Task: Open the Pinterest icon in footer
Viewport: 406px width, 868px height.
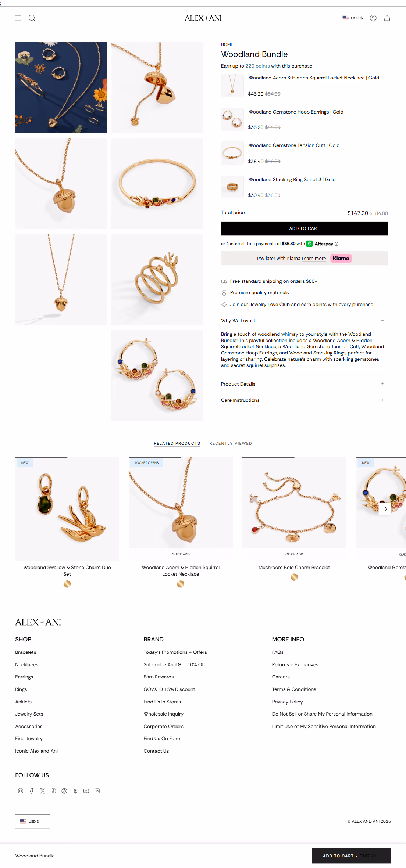Action: (x=64, y=791)
